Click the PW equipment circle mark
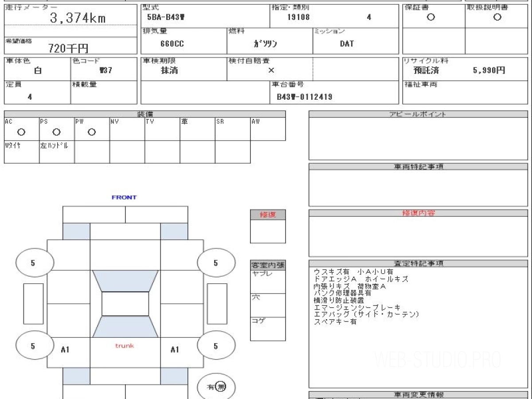Screen dimensions: 532x399 pyautogui.click(x=92, y=132)
